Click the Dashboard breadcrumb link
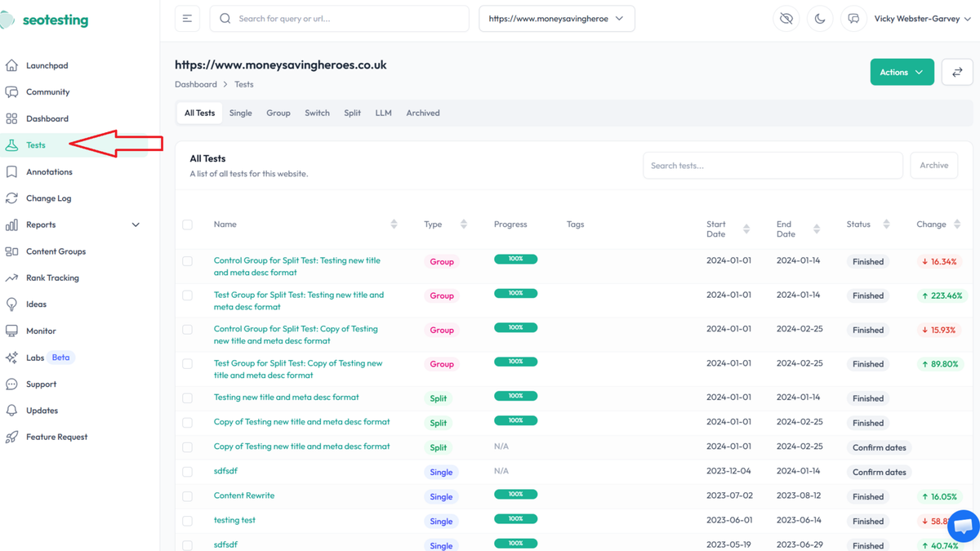Viewport: 980px width, 551px height. tap(196, 84)
